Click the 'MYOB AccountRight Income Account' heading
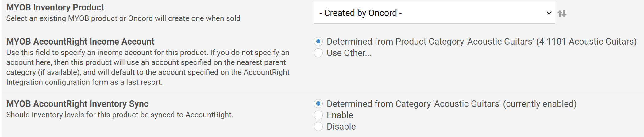This screenshot has width=644, height=137. [80, 42]
